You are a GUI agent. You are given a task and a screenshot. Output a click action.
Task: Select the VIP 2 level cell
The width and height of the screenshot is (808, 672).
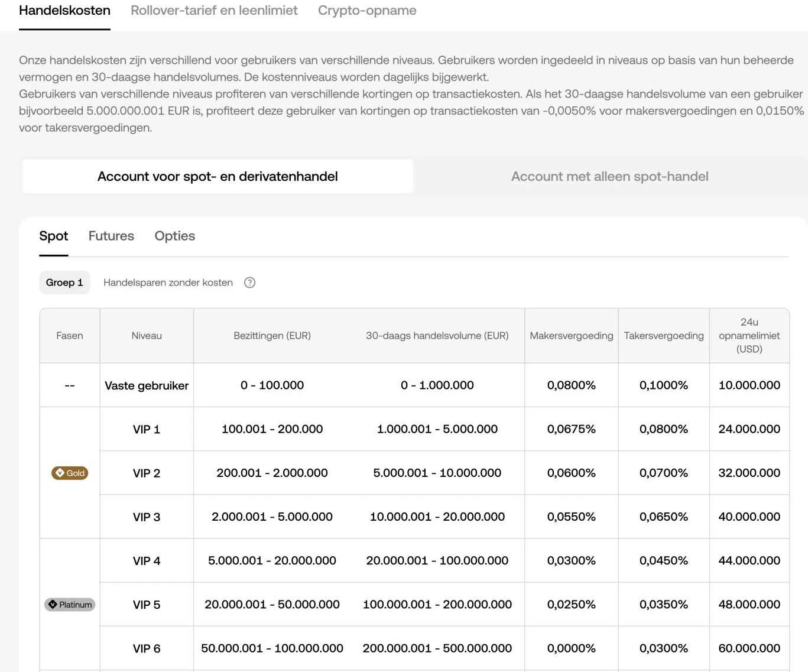147,473
